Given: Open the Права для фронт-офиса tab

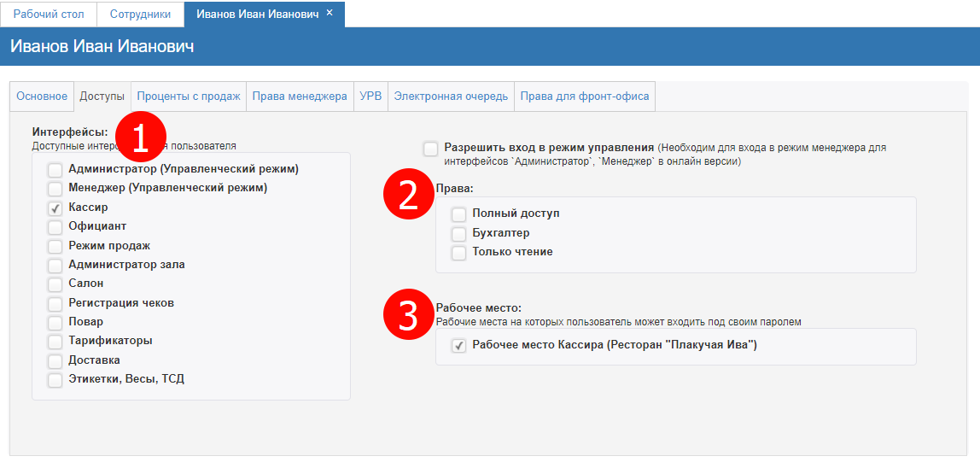Looking at the screenshot, I should pos(585,97).
